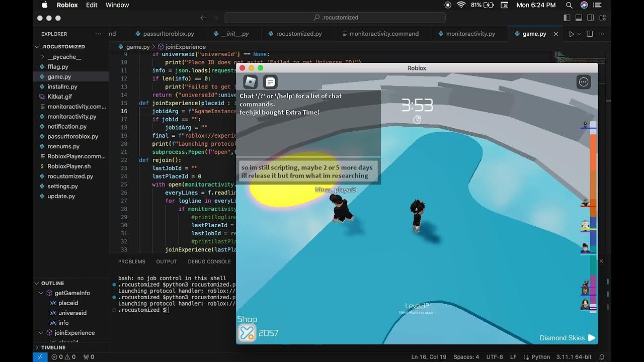
Task: Open the Window menu
Action: [x=117, y=5]
